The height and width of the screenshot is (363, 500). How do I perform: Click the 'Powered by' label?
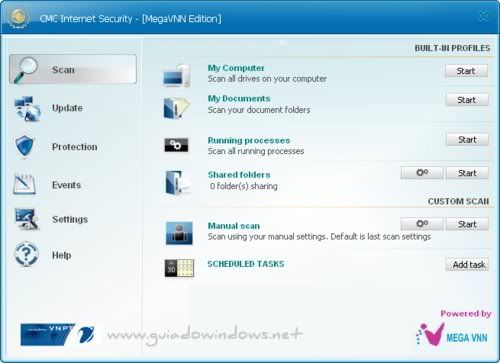[x=466, y=313]
